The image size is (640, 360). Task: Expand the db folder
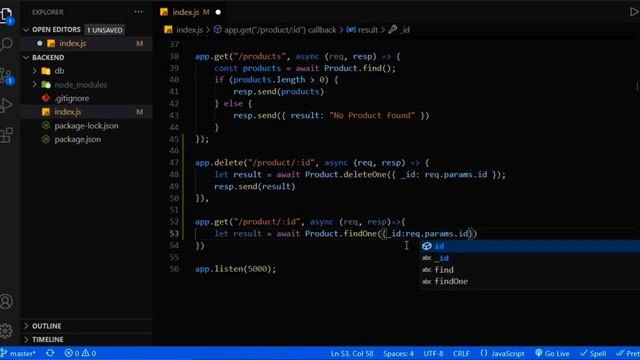pyautogui.click(x=35, y=71)
